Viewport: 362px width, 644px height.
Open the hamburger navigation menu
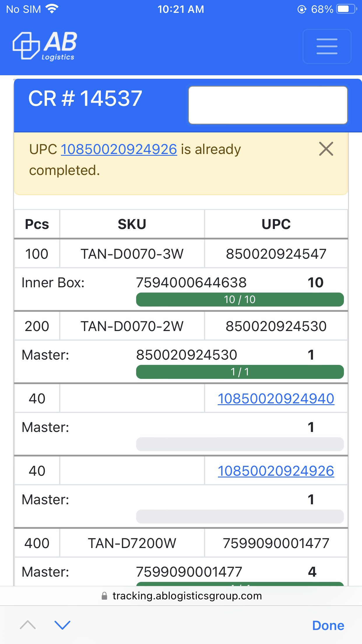[x=327, y=46]
